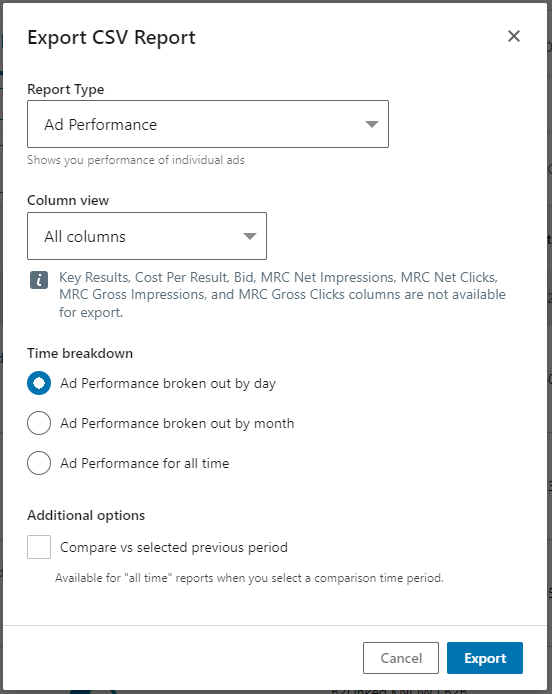Viewport: 552px width, 694px height.
Task: Click the 'Ad Performance broken out by day' label
Action: tap(168, 383)
